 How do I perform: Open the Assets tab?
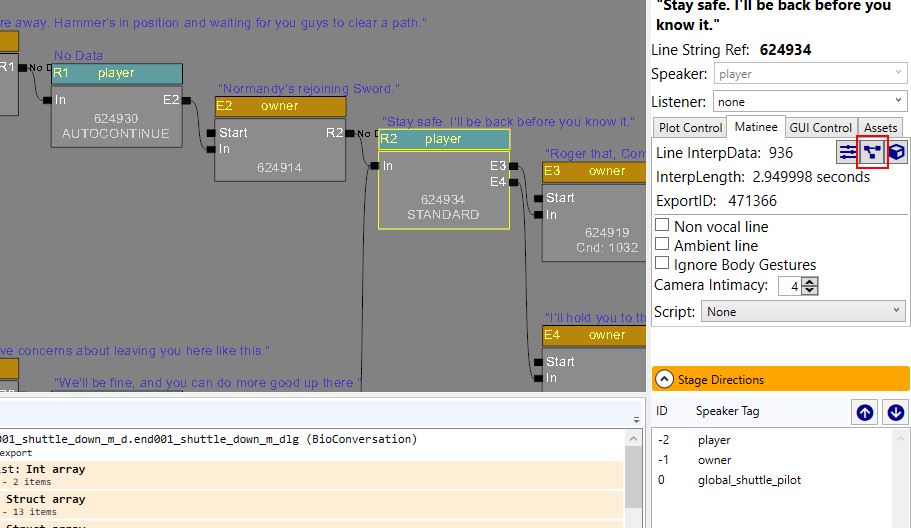tap(880, 127)
